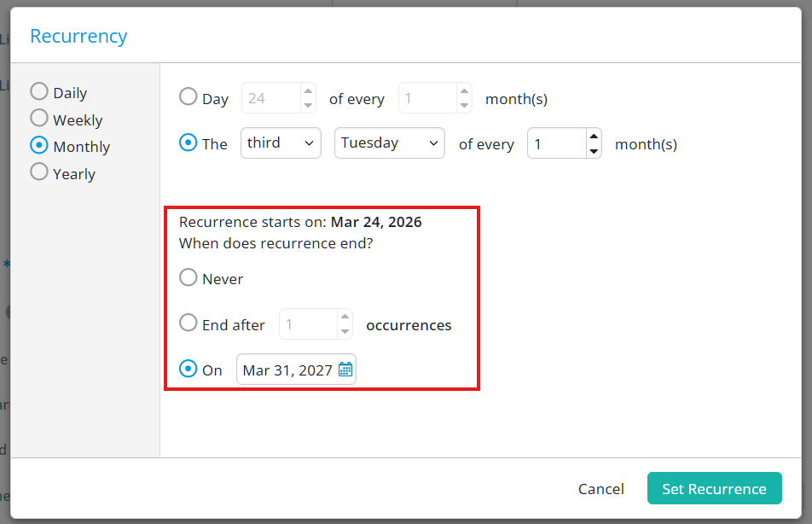Viewport: 812px width, 524px height.
Task: Click the occurrences count input field
Action: tap(308, 325)
